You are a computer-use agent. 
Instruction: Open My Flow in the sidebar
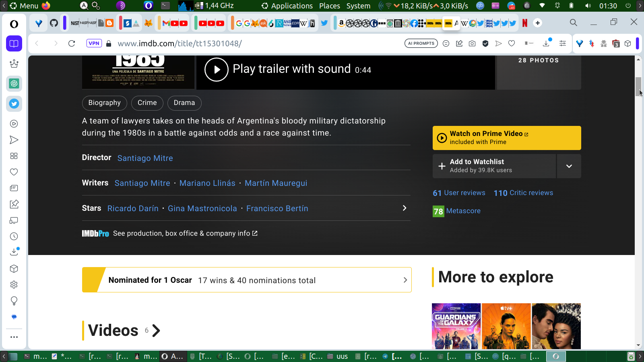pyautogui.click(x=14, y=140)
